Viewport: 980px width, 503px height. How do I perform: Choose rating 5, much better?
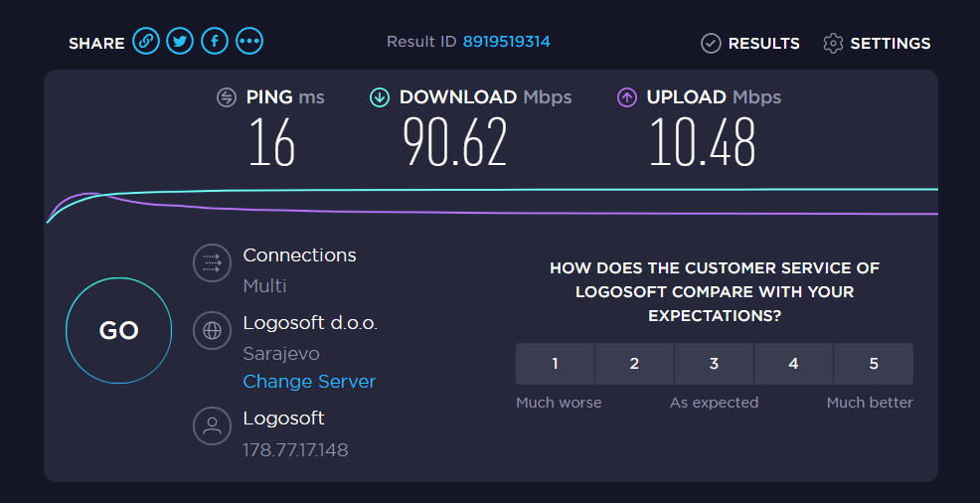pos(874,364)
